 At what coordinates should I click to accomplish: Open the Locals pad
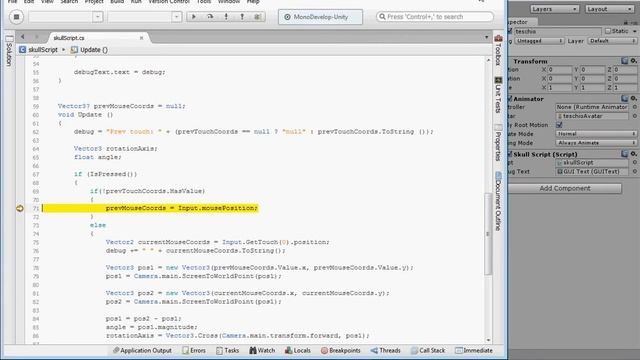pos(298,350)
